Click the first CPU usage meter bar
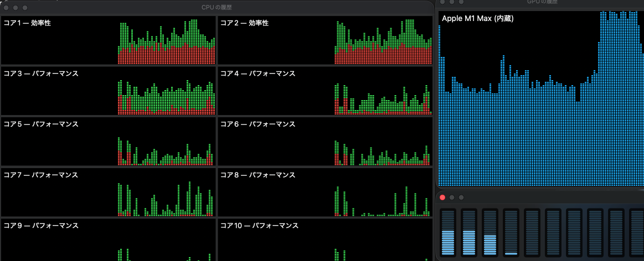The image size is (644, 261). tap(448, 233)
